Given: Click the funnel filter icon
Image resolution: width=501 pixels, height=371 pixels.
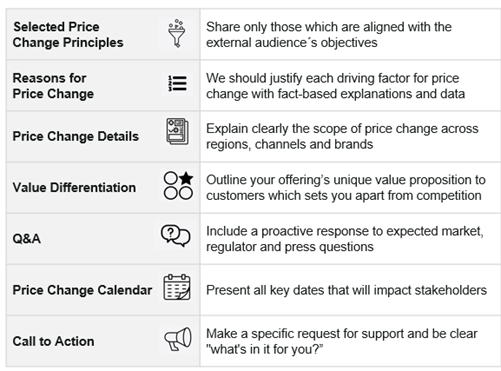Looking at the screenshot, I should point(177,33).
